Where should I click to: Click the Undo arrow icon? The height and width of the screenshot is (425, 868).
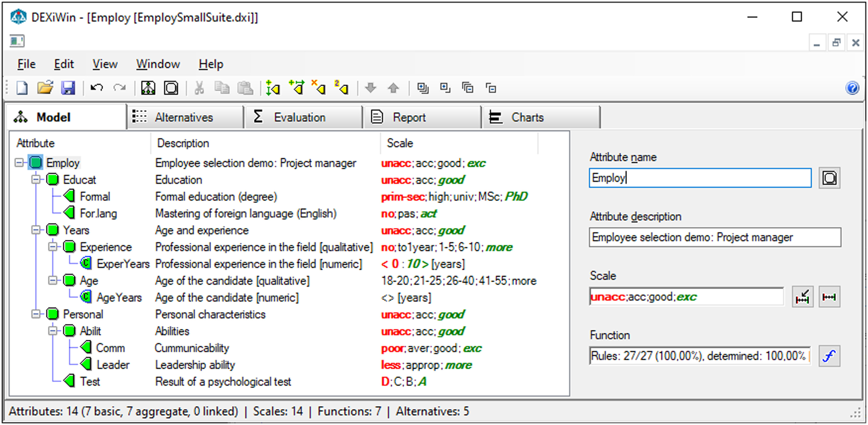(x=97, y=88)
